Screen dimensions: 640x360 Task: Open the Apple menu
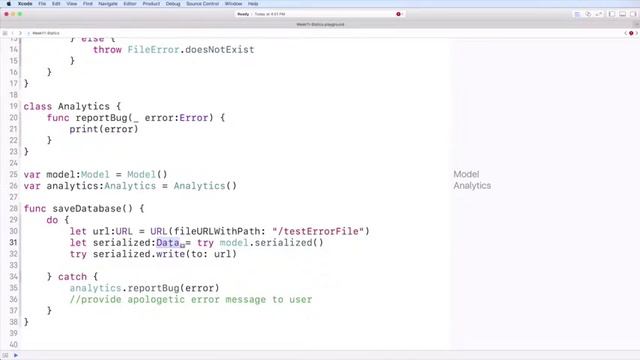pos(9,4)
